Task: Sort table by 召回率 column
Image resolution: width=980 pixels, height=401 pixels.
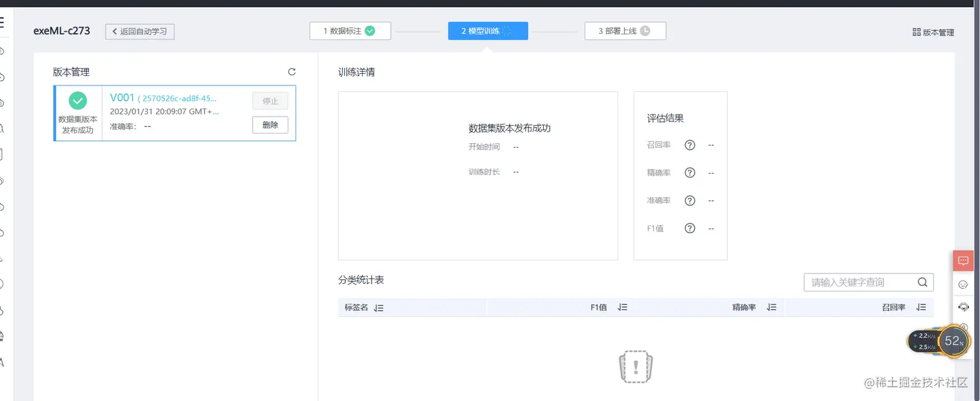Action: pos(921,307)
